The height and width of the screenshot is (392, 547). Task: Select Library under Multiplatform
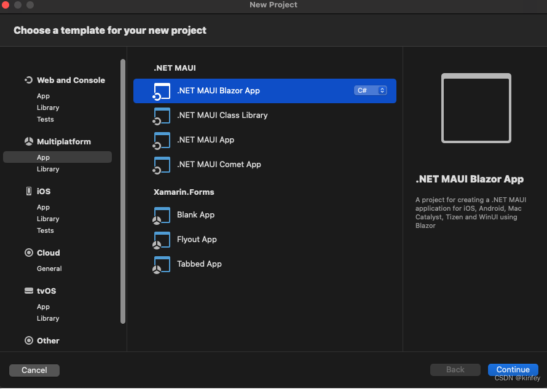[x=48, y=169]
